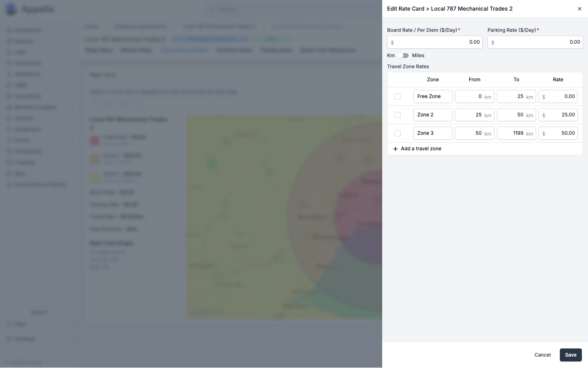Select the To distance field for Zone 2

517,115
